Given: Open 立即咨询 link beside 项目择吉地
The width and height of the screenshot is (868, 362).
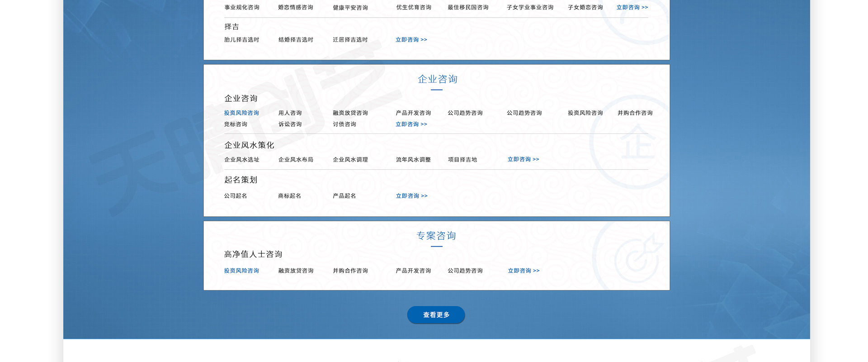Looking at the screenshot, I should (523, 159).
